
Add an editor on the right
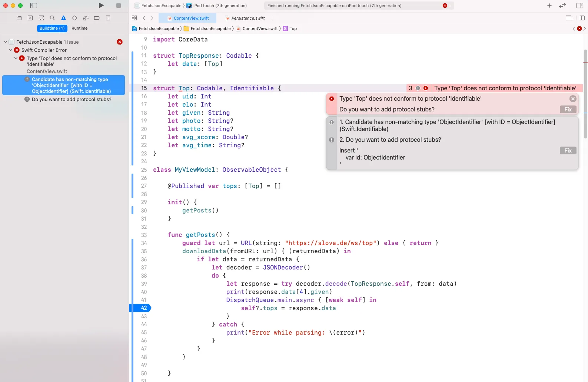[582, 18]
